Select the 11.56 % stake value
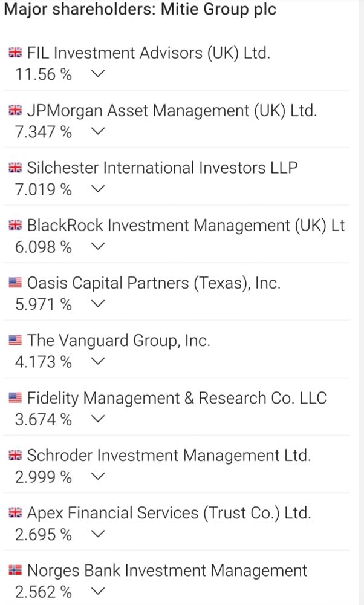 click(x=44, y=75)
